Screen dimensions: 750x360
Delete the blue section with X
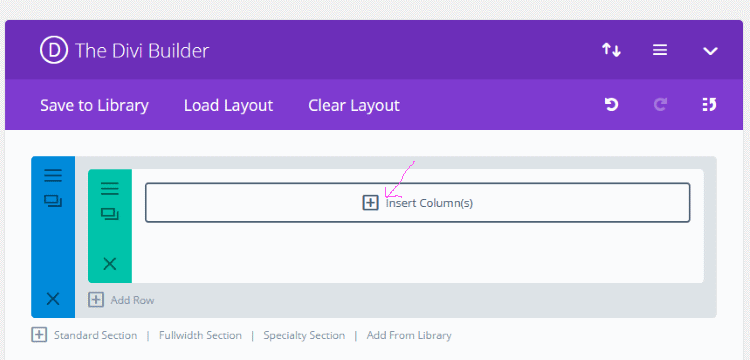coord(53,299)
